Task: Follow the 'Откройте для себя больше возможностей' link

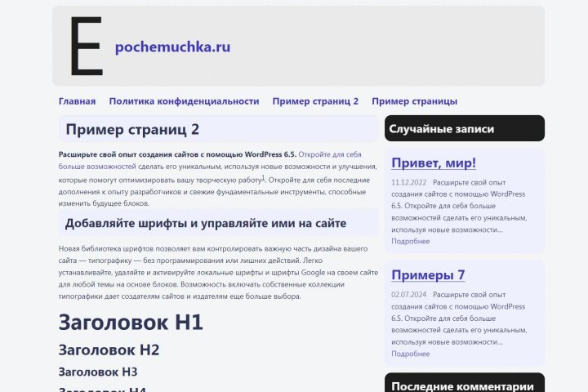Action: [210, 160]
